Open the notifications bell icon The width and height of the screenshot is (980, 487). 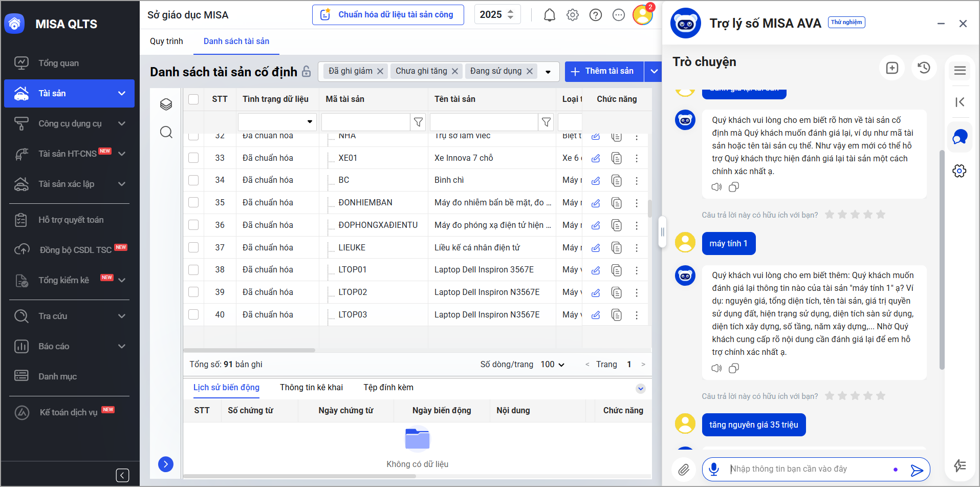coord(549,15)
